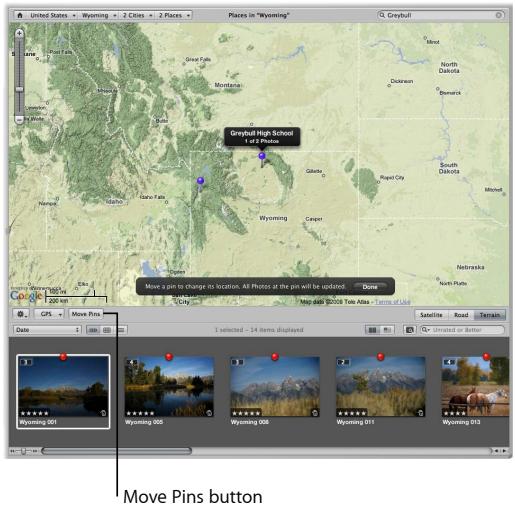Viewport: 515px width, 507px height.
Task: Open the Terms of Use link
Action: [393, 302]
